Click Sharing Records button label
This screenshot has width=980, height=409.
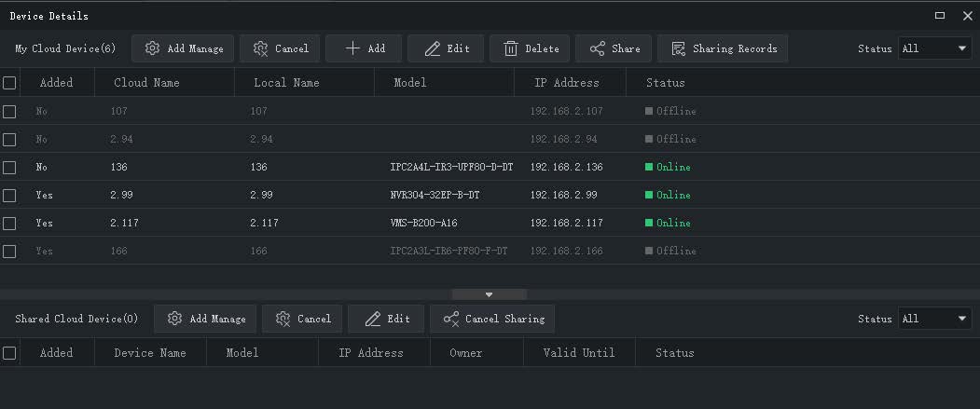point(735,48)
